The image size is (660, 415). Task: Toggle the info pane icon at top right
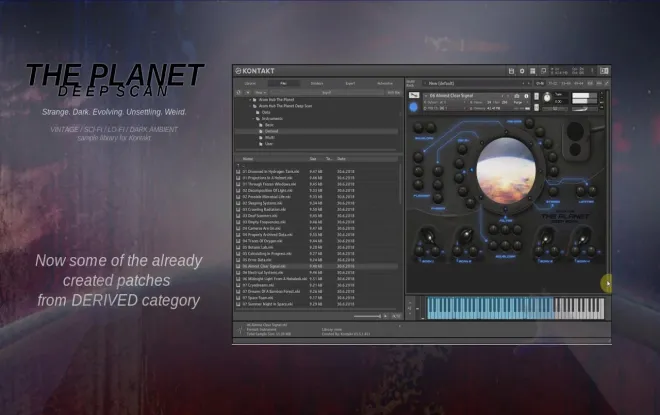point(604,71)
